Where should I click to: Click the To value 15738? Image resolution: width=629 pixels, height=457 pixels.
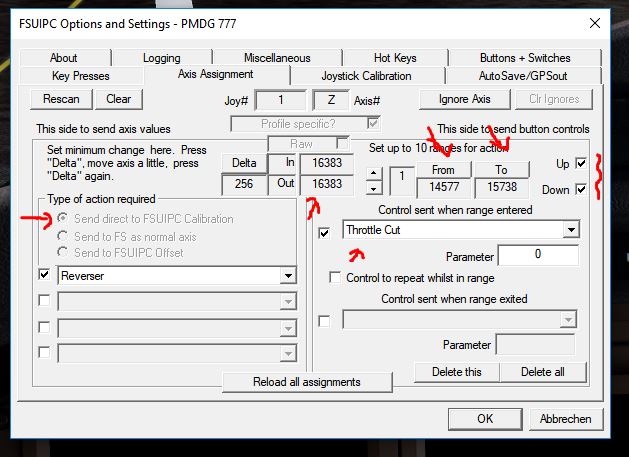click(x=502, y=187)
